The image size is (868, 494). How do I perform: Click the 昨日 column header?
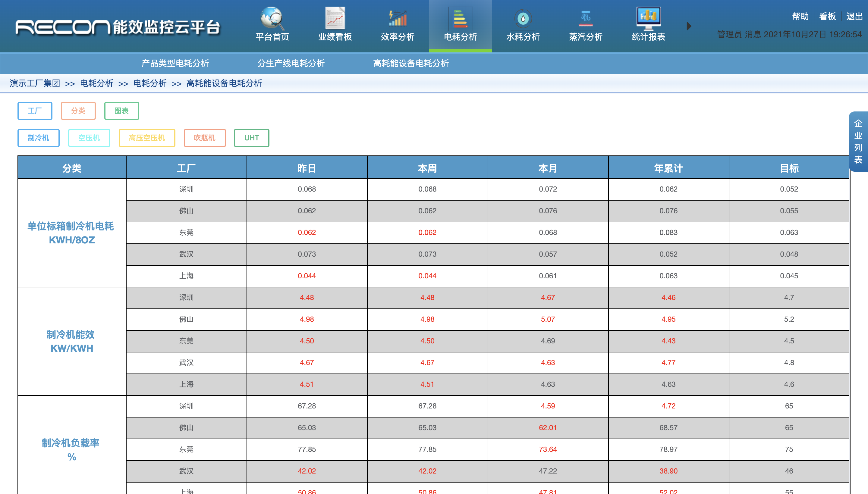307,167
